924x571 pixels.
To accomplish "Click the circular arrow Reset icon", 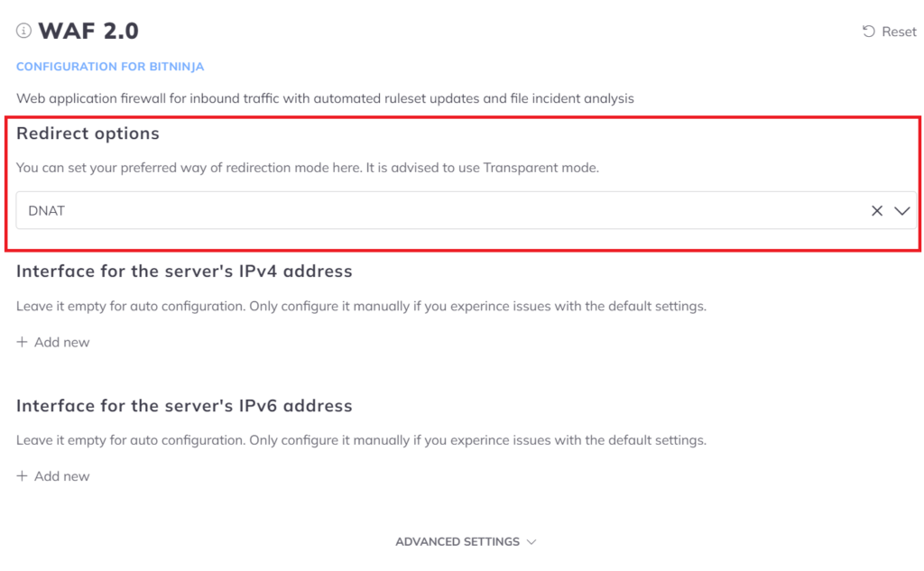I will (x=869, y=32).
